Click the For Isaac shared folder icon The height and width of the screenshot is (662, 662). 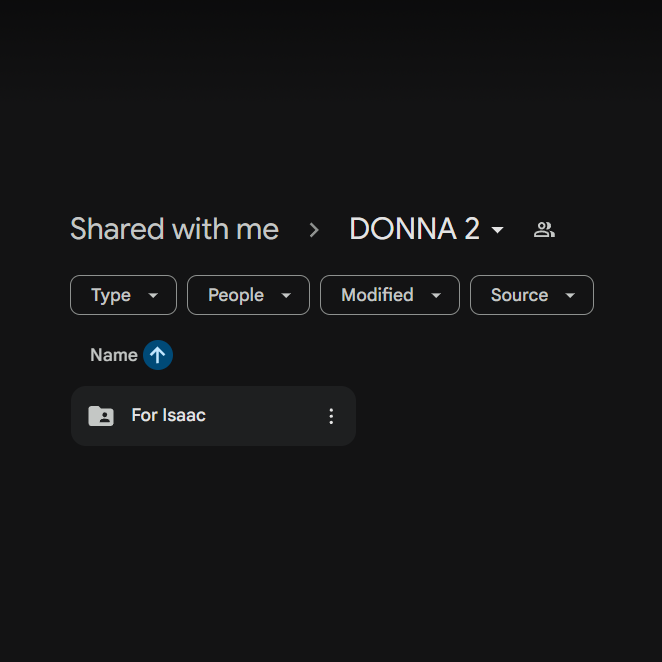coord(101,416)
